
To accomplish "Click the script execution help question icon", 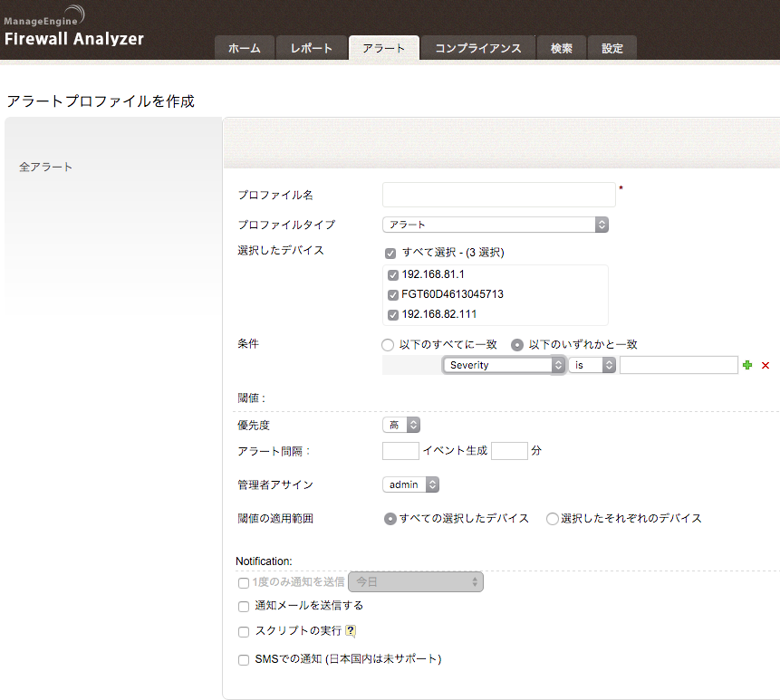I will 351,631.
